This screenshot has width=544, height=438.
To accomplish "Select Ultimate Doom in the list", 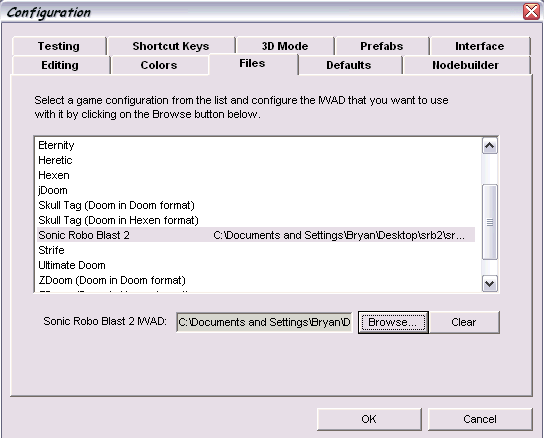I will [x=256, y=265].
